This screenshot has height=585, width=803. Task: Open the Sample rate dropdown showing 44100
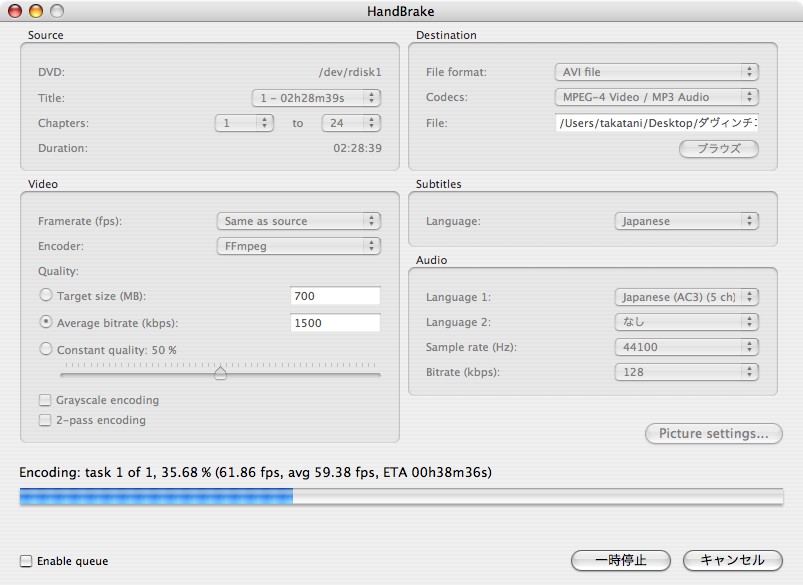[x=686, y=347]
